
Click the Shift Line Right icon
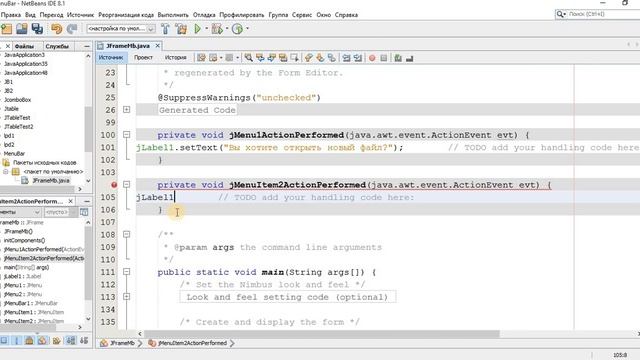coord(358,58)
